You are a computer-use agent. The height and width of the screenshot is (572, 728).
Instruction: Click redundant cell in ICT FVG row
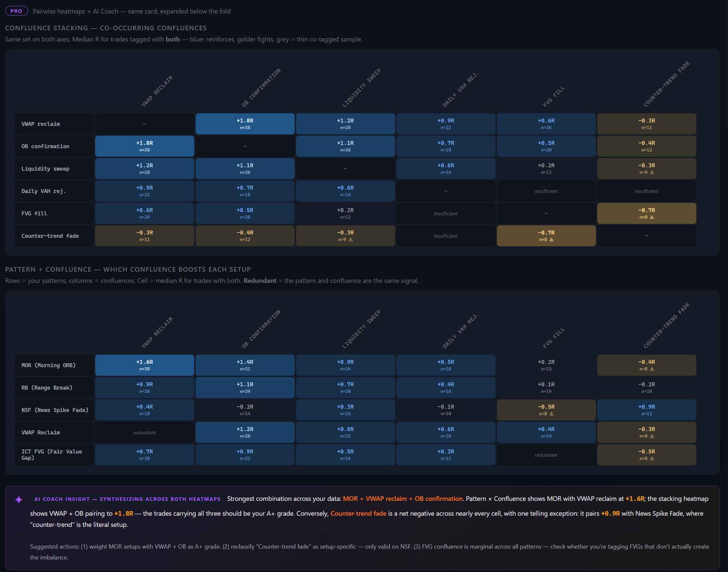(x=547, y=455)
